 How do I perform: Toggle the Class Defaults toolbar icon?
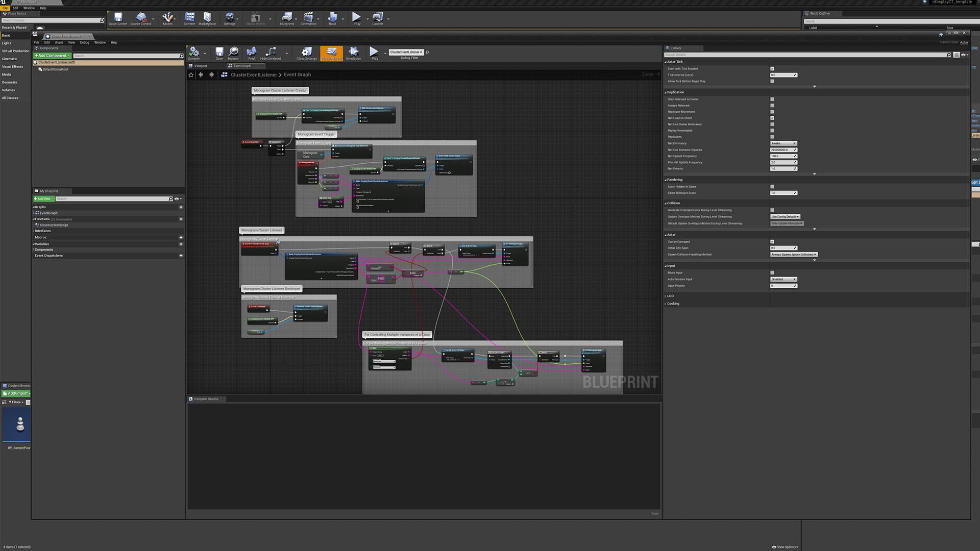331,52
